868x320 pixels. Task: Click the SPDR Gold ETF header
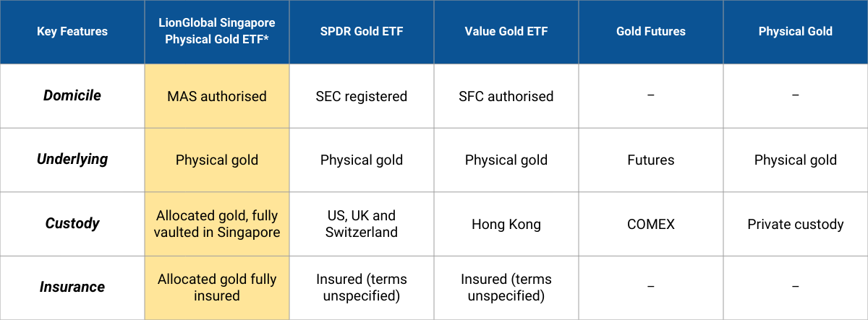click(x=362, y=32)
